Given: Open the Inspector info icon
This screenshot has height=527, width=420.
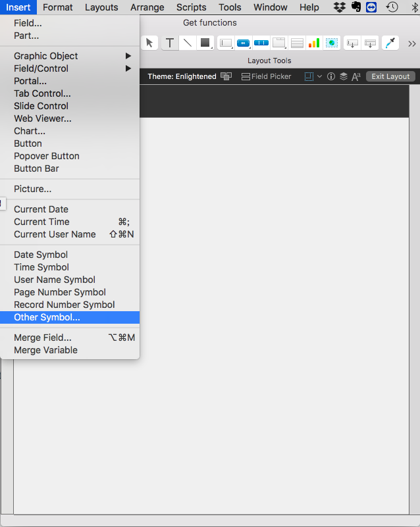Looking at the screenshot, I should click(331, 76).
